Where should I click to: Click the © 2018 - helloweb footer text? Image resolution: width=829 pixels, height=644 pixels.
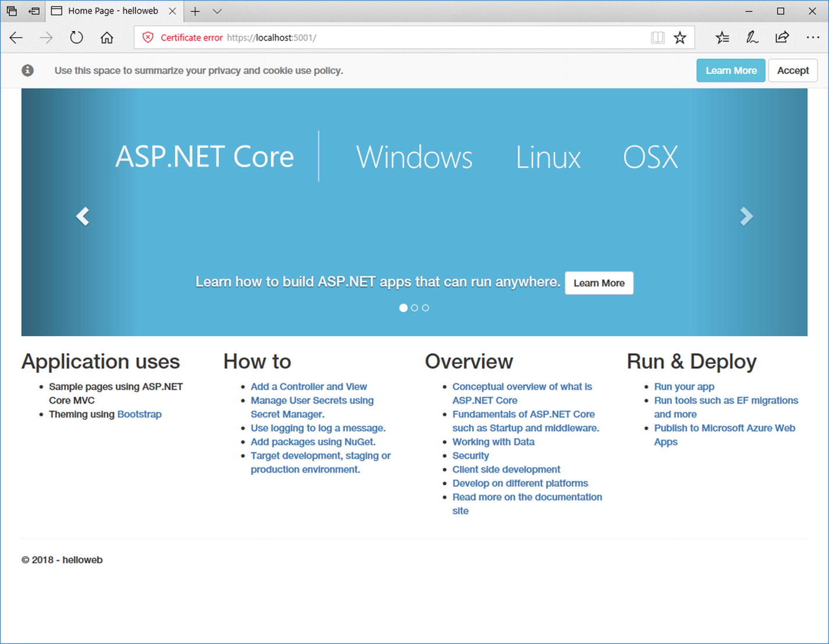[x=62, y=560]
